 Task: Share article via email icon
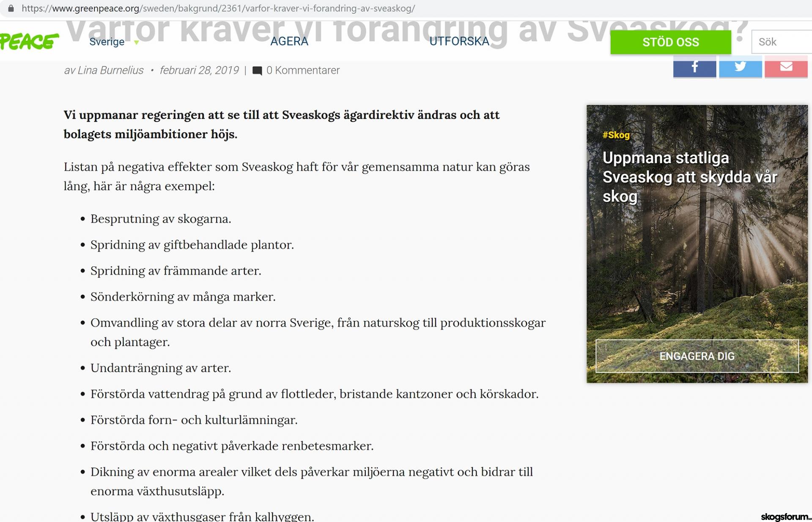point(786,67)
